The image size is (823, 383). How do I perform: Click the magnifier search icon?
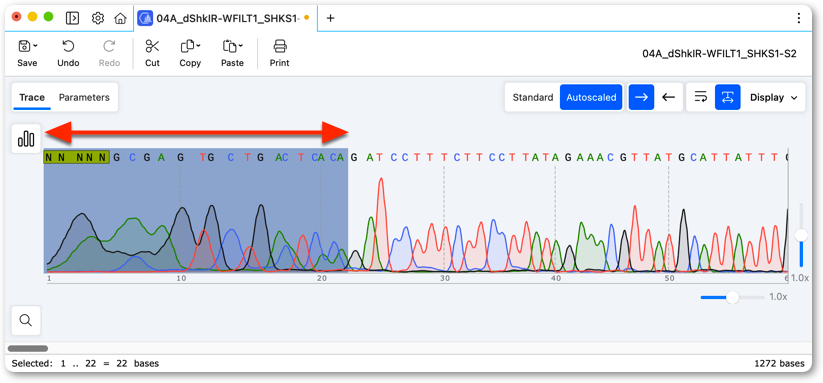[26, 320]
